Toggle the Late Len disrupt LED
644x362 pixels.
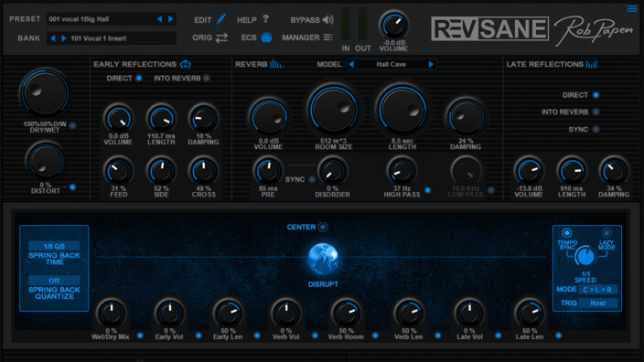coord(559,335)
